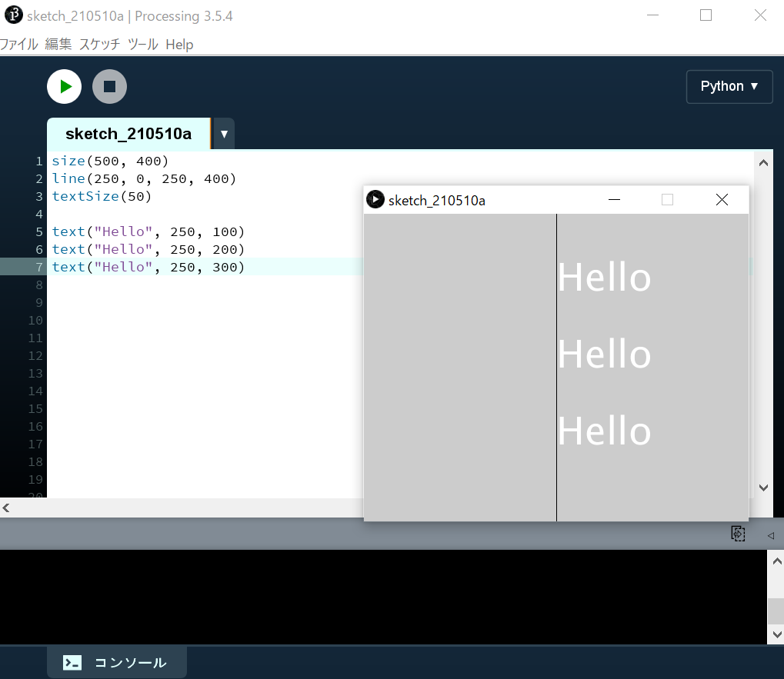Select the sketch_210510a editor tab
This screenshot has height=679, width=784.
click(128, 133)
